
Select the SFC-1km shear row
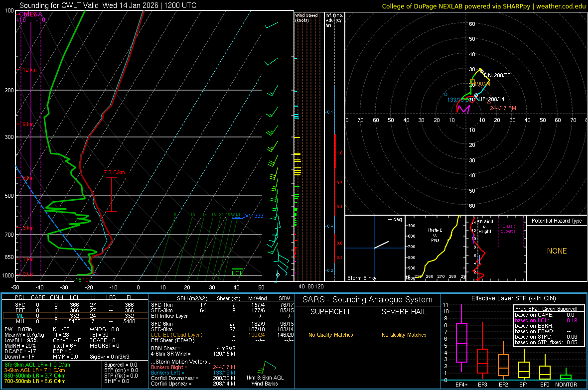tap(222, 305)
